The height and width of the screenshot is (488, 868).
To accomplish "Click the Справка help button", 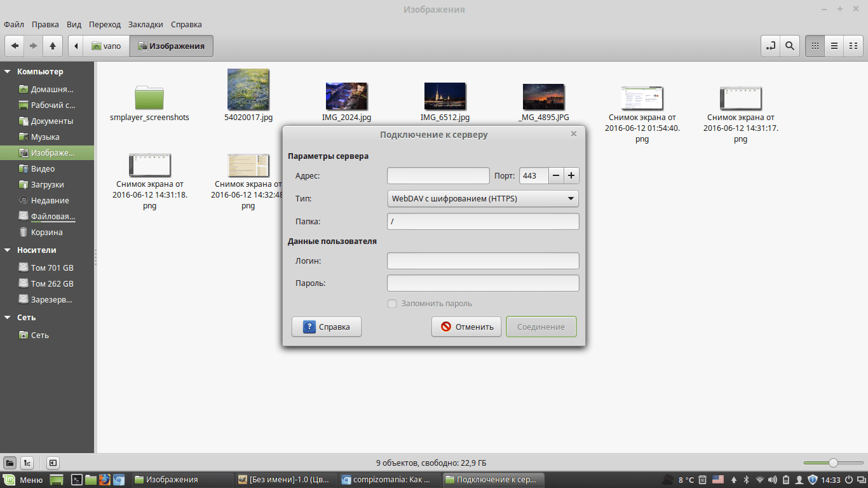I will 326,327.
